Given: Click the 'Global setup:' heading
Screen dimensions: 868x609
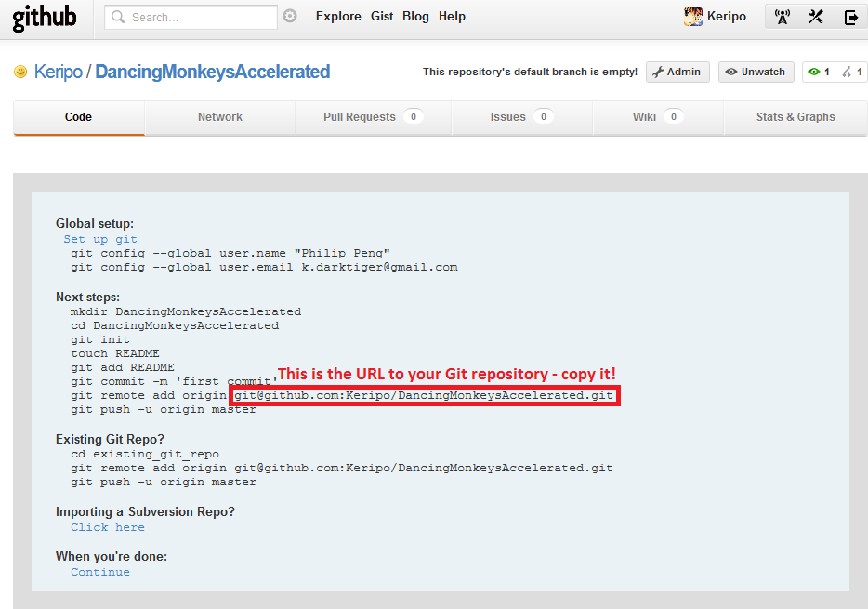Looking at the screenshot, I should point(95,224).
